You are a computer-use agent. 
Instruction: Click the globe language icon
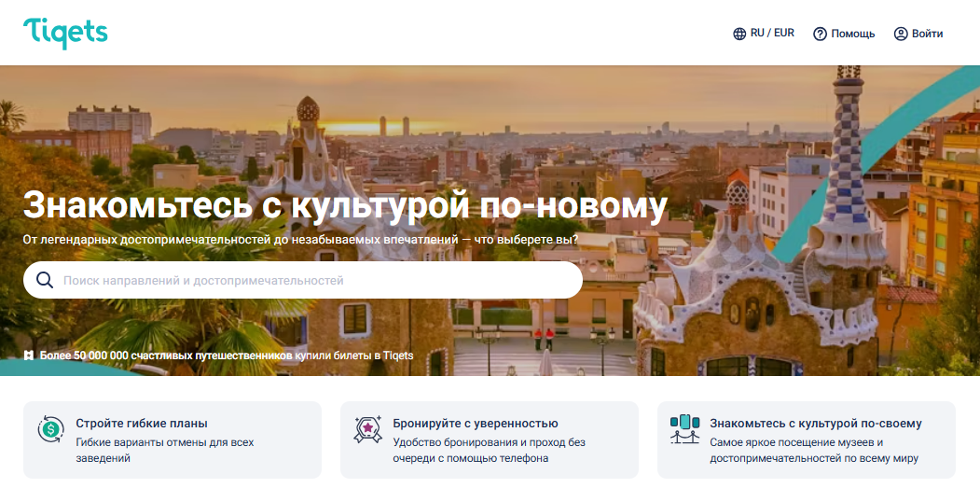pyautogui.click(x=739, y=34)
